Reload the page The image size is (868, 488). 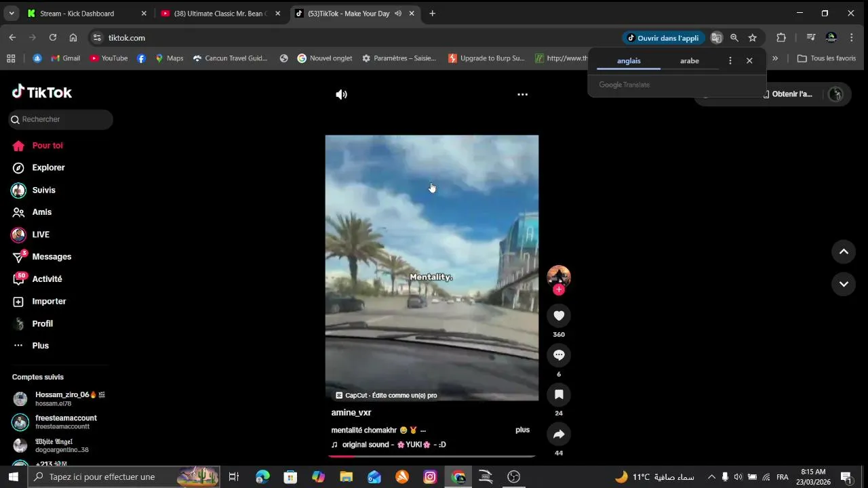[53, 38]
